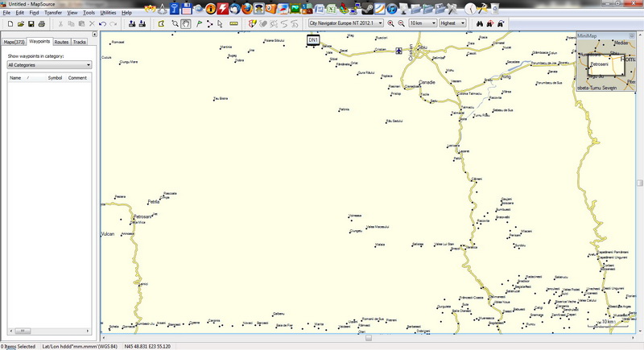Switch to the Routes tab

tap(62, 41)
